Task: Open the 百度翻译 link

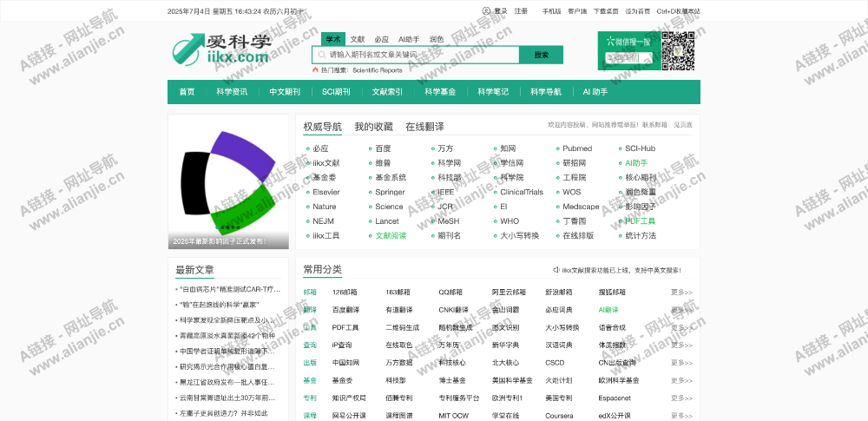Action: click(x=345, y=310)
